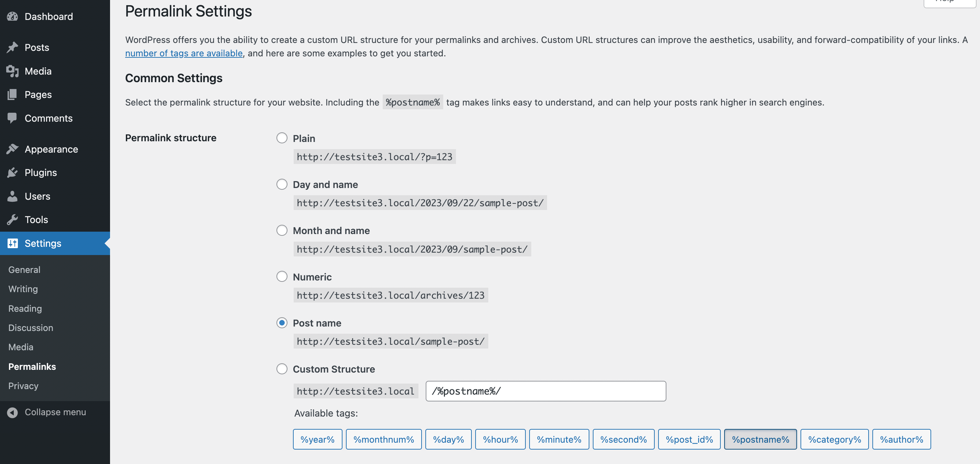
Task: Click inside the custom structure input field
Action: [x=546, y=391]
